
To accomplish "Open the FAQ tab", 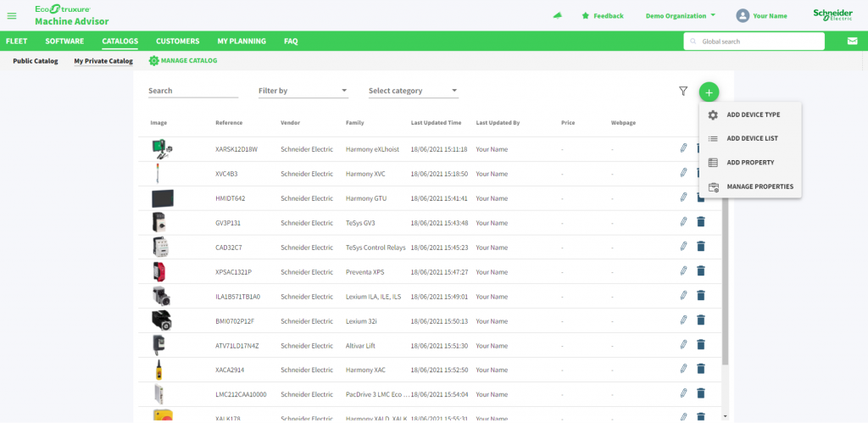I will point(292,41).
